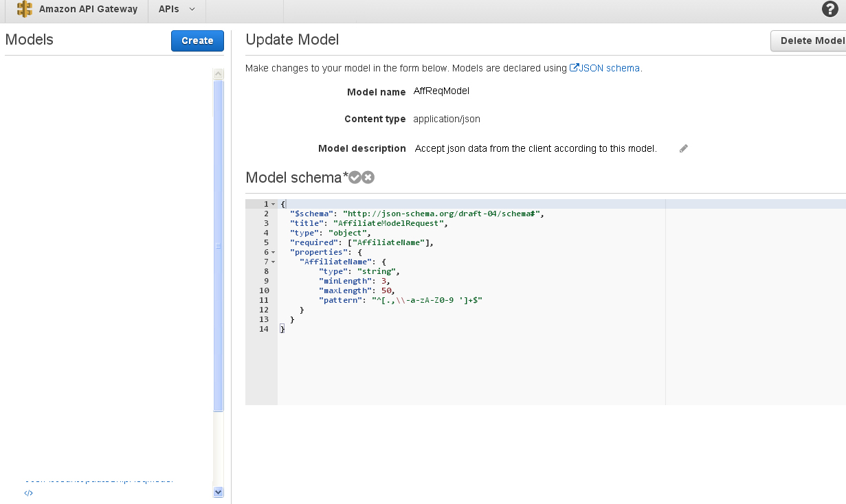The width and height of the screenshot is (846, 504).
Task: Click the code brackets icon in Models list
Action: click(x=28, y=492)
